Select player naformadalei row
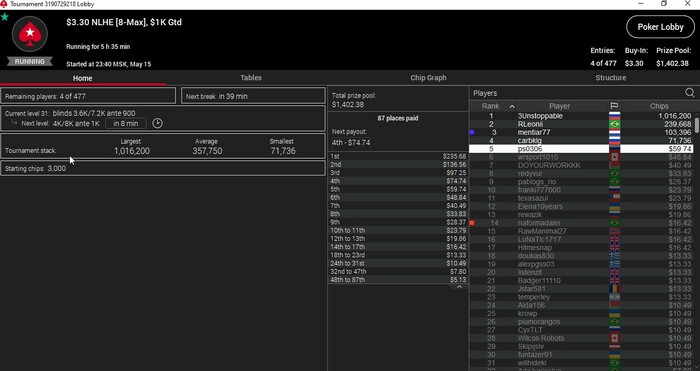The width and height of the screenshot is (700, 371). [581, 223]
